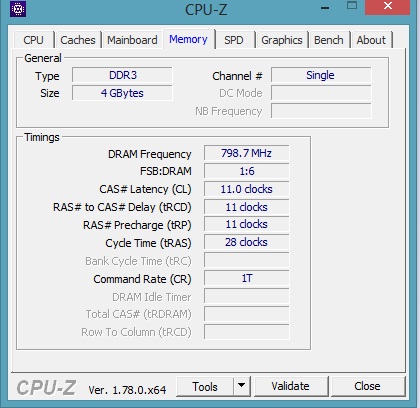Minimize the CPU-Z window
This screenshot has height=408, width=420.
(x=325, y=8)
